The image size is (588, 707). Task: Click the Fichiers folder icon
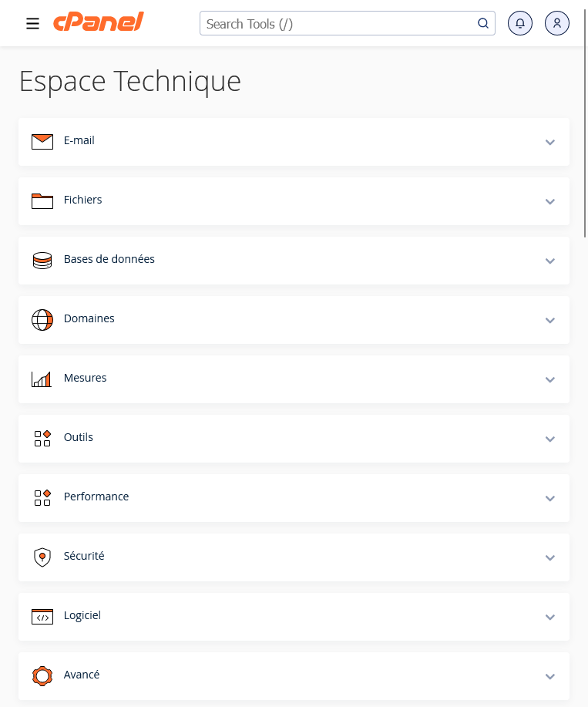[42, 200]
